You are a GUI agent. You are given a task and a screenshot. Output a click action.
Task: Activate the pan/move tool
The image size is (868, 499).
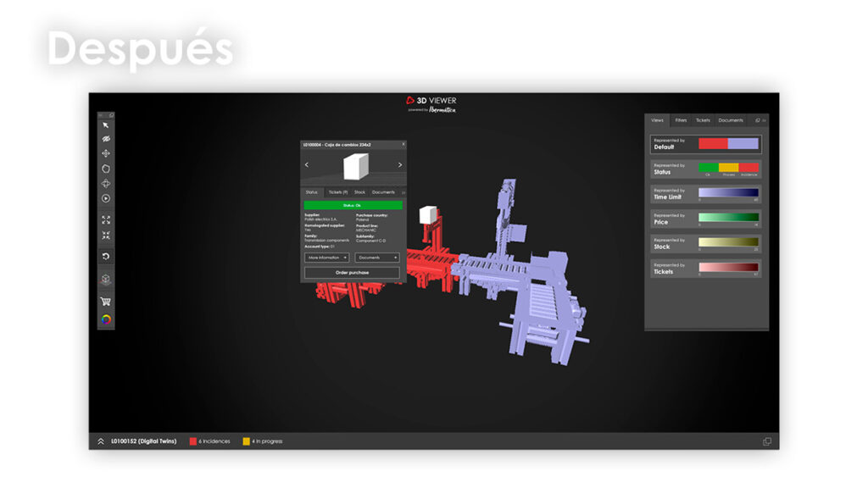(106, 153)
